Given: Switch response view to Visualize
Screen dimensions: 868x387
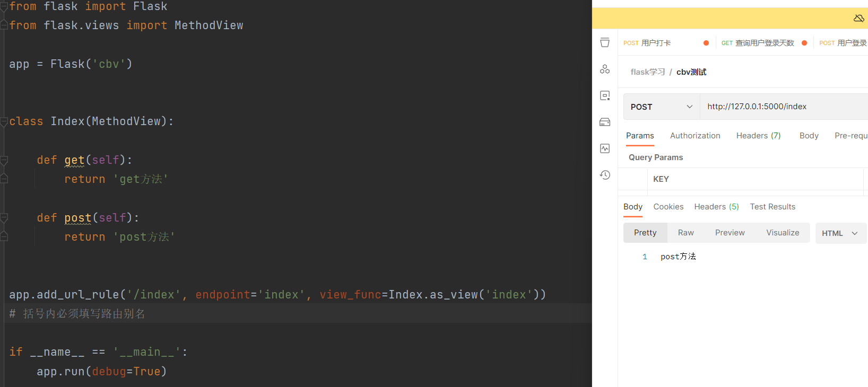Looking at the screenshot, I should coord(783,233).
